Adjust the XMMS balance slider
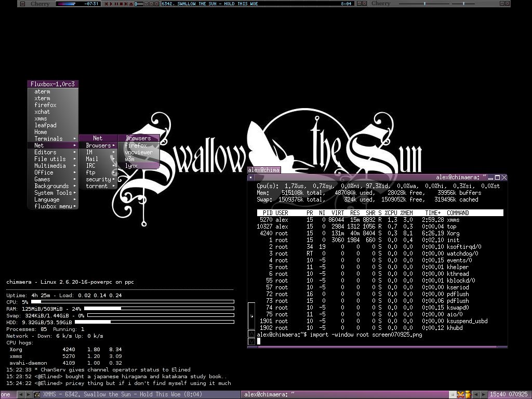This screenshot has width=532, height=399. (463, 4)
